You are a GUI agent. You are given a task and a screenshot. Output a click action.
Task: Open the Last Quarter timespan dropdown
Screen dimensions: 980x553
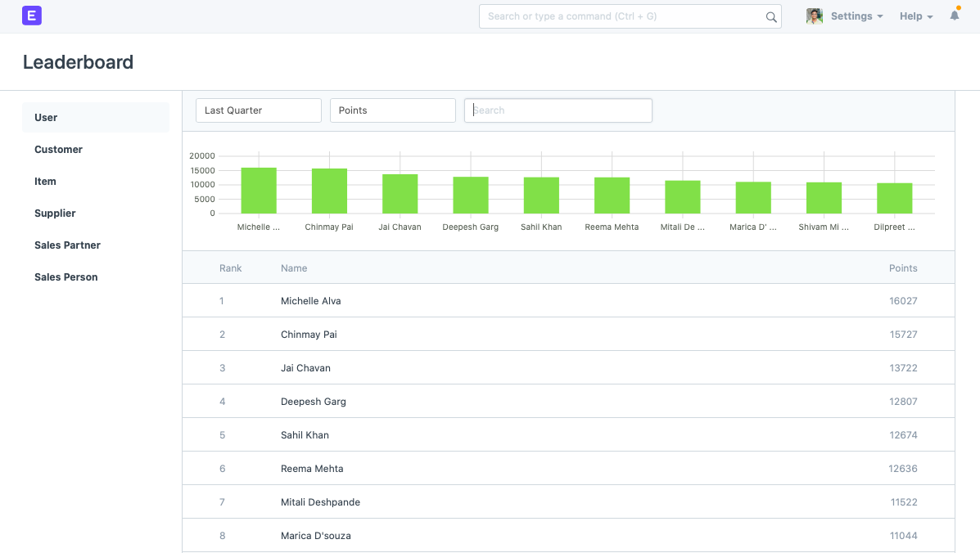(x=259, y=110)
